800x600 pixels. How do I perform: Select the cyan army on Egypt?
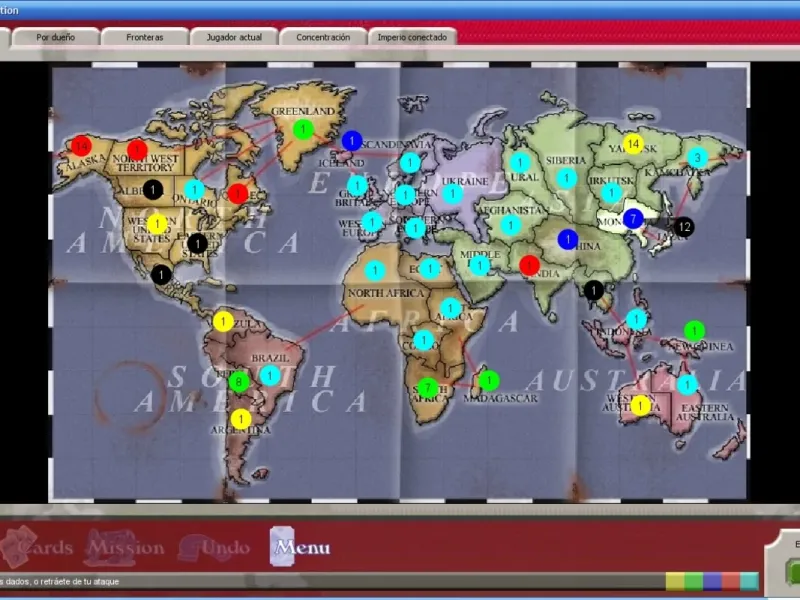pos(430,269)
